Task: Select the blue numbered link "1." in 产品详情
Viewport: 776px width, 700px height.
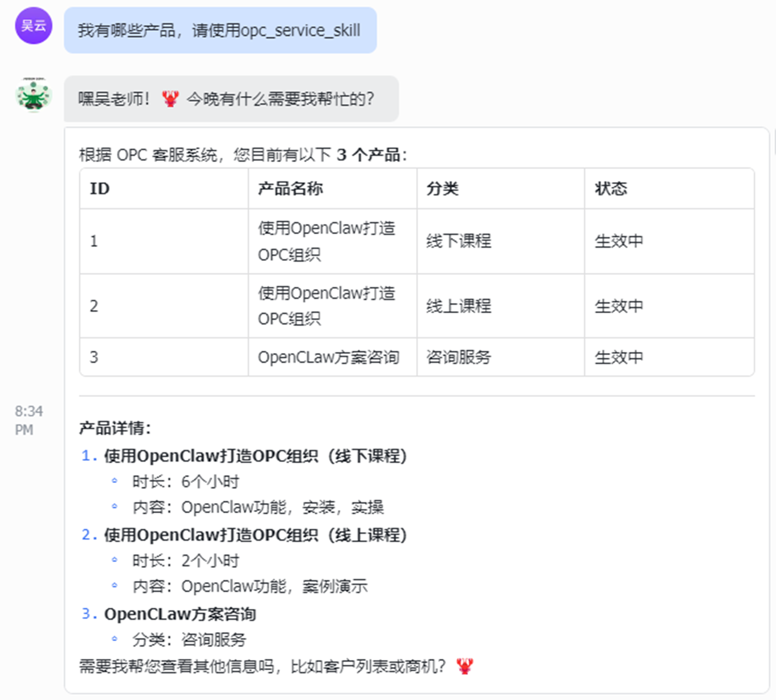Action: 89,455
